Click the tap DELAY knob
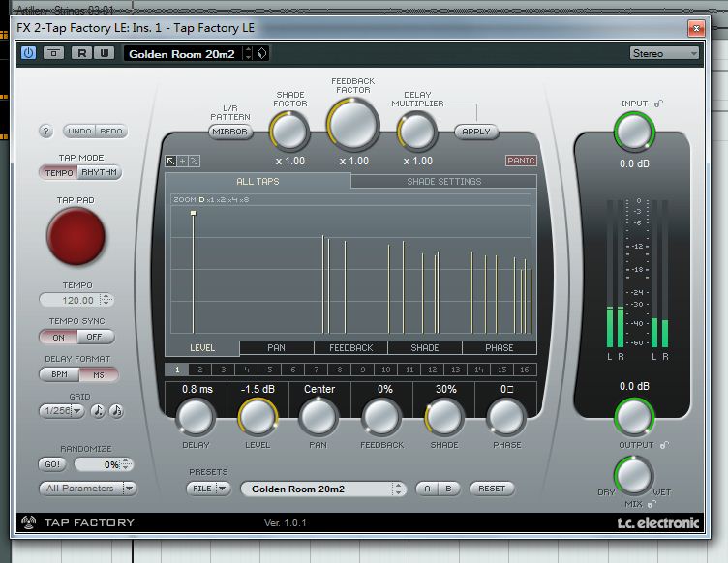This screenshot has width=728, height=563. (196, 417)
